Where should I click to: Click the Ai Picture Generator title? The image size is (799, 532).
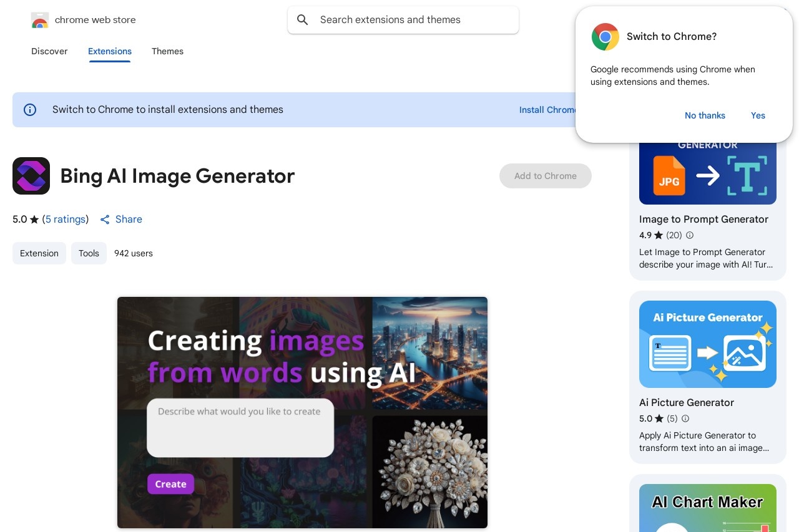tap(687, 403)
